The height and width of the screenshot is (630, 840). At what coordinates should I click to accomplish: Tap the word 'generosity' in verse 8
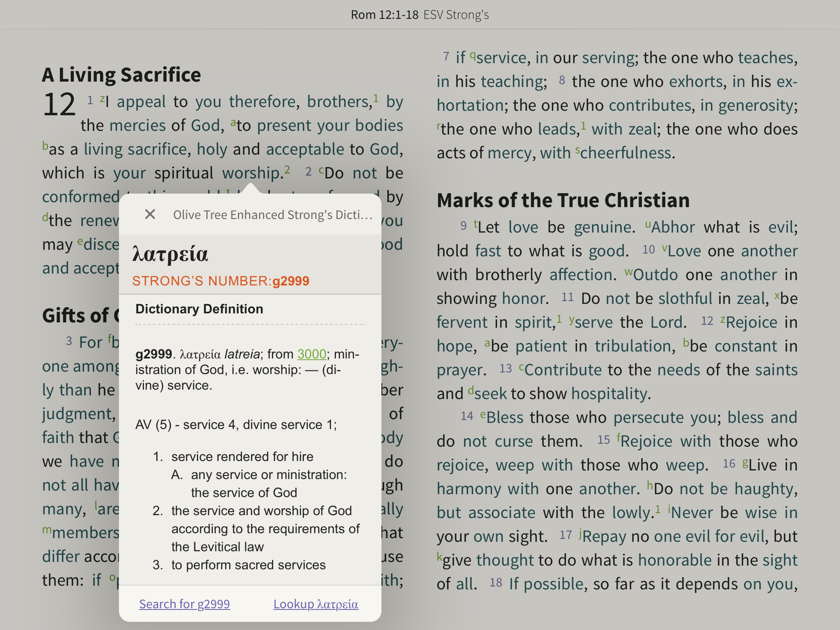tap(756, 105)
